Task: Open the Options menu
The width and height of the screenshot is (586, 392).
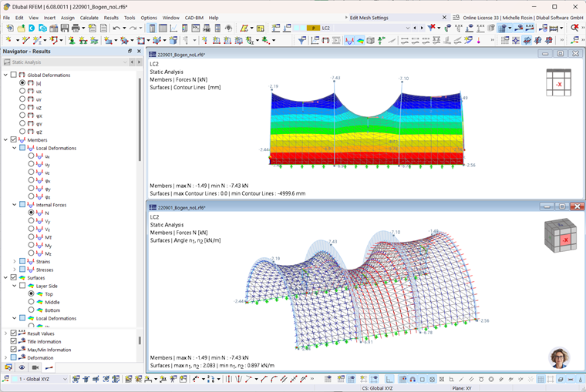Action: (149, 18)
